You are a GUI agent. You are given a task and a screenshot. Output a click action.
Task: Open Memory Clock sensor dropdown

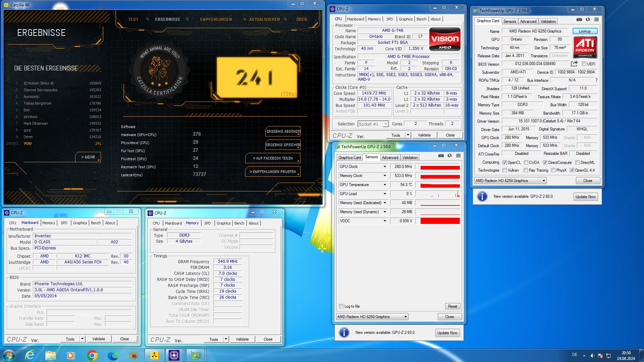[385, 176]
